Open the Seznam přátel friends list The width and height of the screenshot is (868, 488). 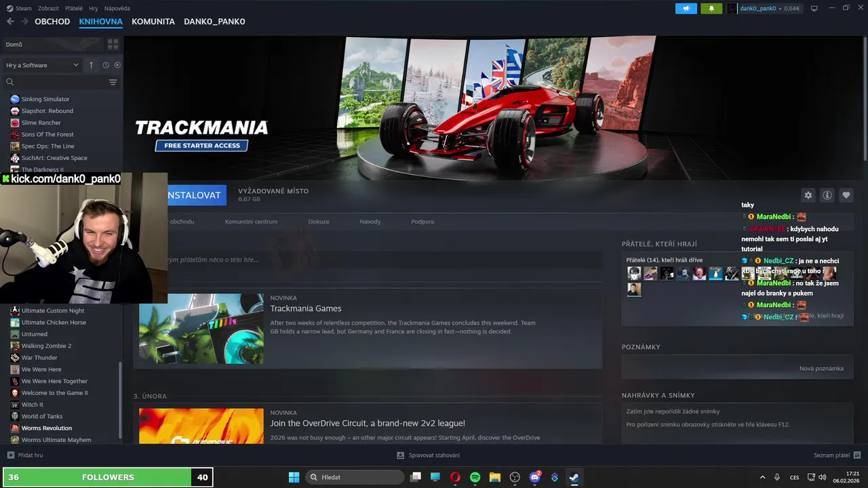click(x=837, y=455)
